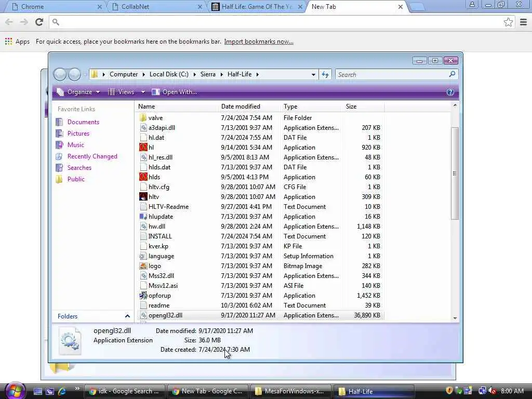Click the taskbar clock 8:00 AM
Image resolution: width=532 pixels, height=399 pixels.
(512, 391)
